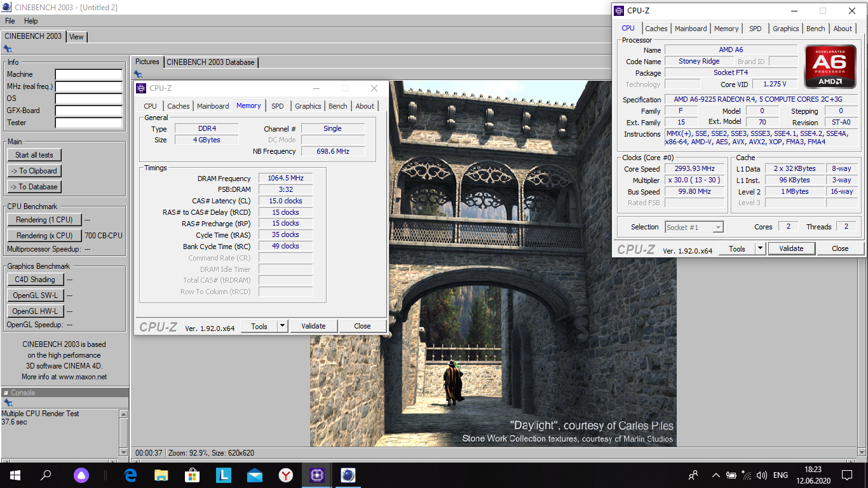Click Start all tests button

(x=34, y=155)
